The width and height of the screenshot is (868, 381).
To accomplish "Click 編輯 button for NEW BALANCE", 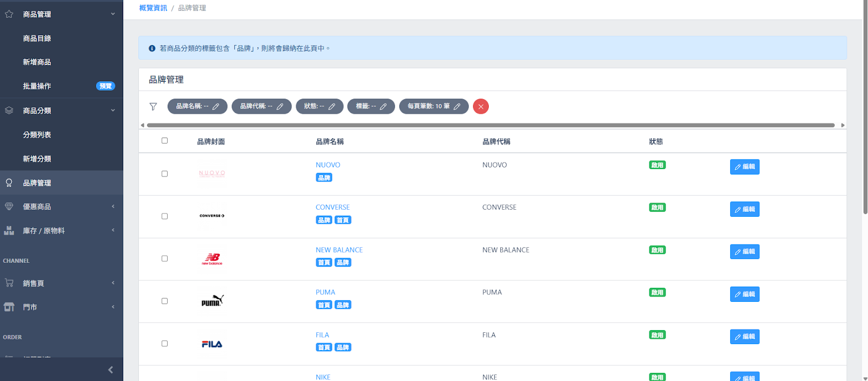I will tap(745, 251).
